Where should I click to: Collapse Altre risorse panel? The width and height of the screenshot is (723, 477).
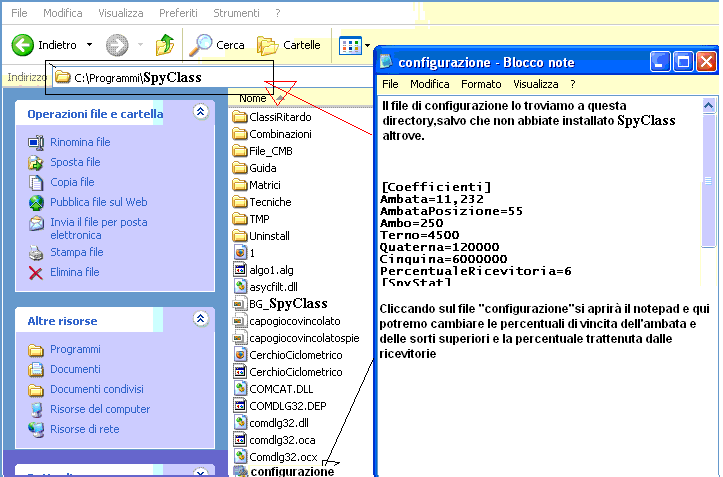click(x=201, y=319)
